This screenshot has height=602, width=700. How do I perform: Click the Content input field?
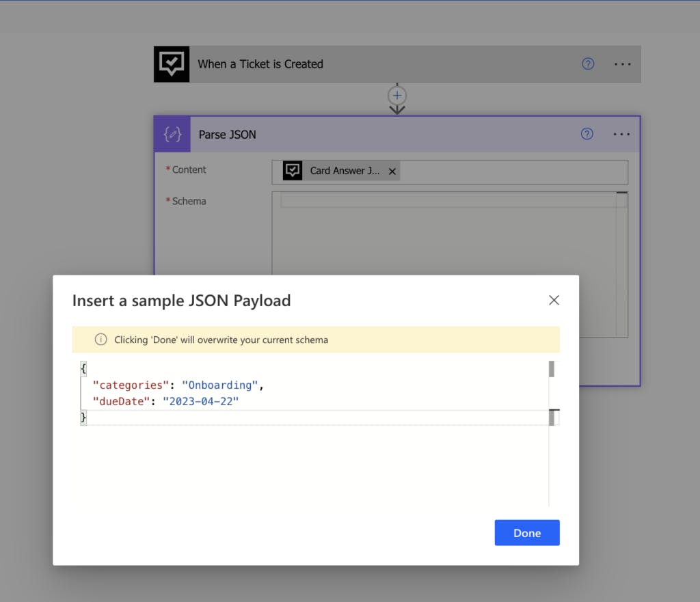(513, 172)
